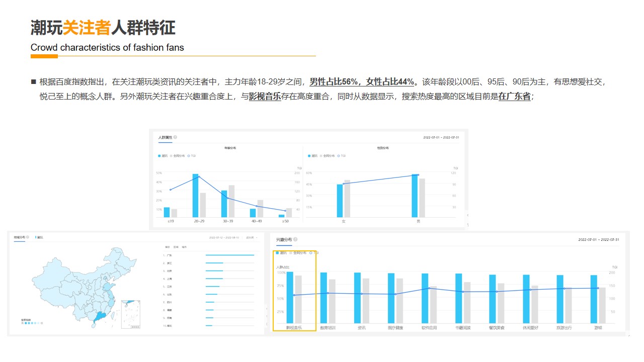Screen dimensions: 644x362
Task: Click the blue 40~49 age bar
Action: tap(253, 213)
